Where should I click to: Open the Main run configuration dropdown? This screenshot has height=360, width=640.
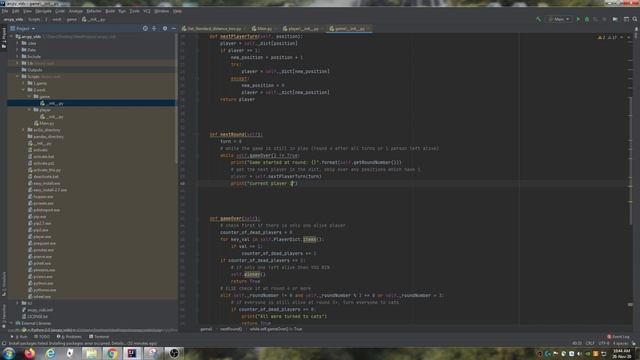[x=558, y=19]
